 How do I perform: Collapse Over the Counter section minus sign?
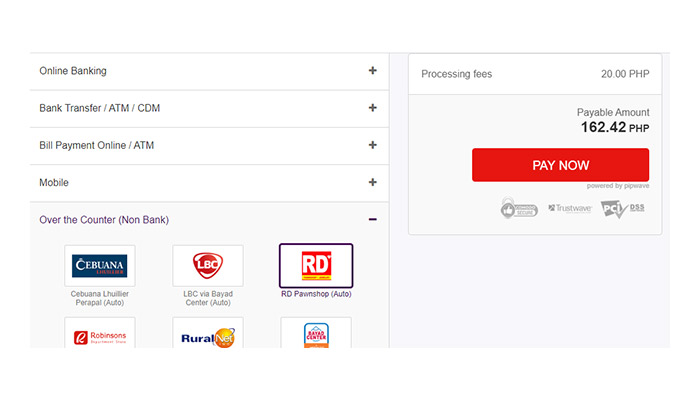373,219
